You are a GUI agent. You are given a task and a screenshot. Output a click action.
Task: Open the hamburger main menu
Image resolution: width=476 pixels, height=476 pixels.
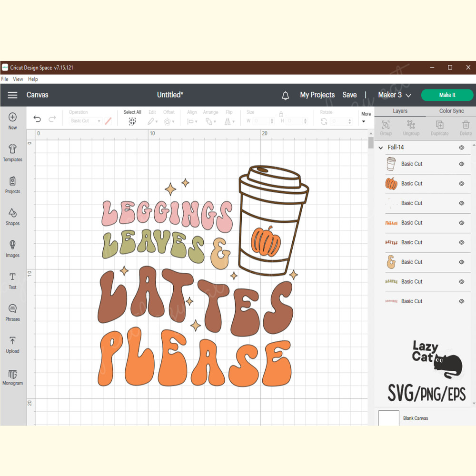(x=13, y=95)
